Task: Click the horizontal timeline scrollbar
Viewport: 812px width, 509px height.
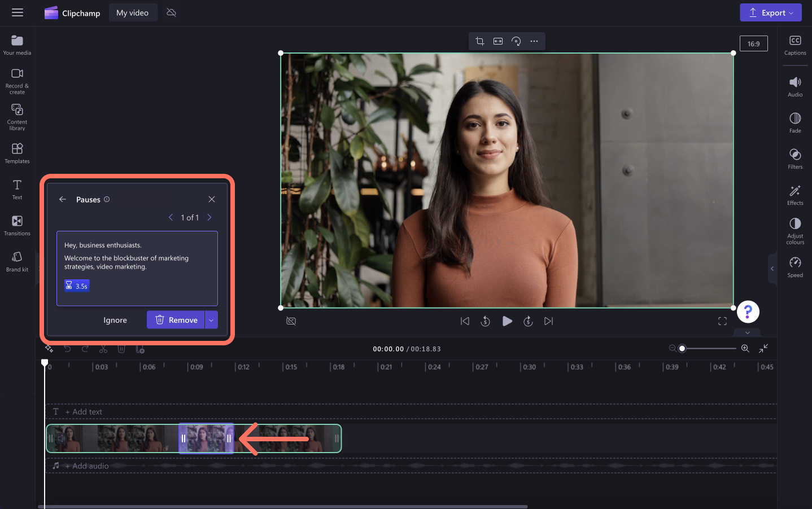Action: 282,507
